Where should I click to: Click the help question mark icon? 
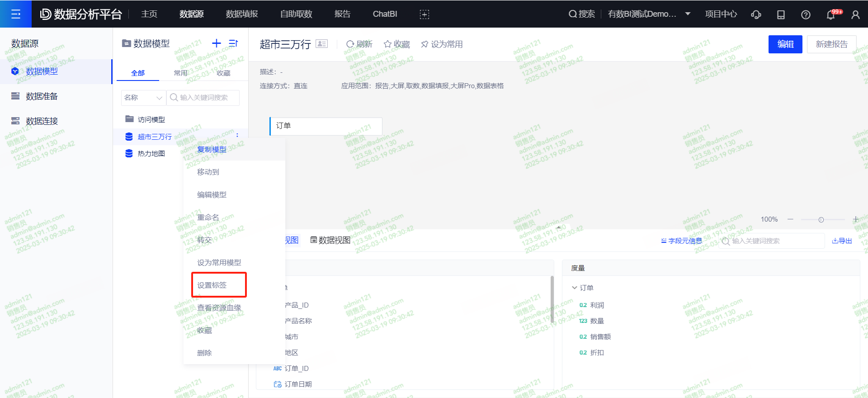tap(806, 14)
